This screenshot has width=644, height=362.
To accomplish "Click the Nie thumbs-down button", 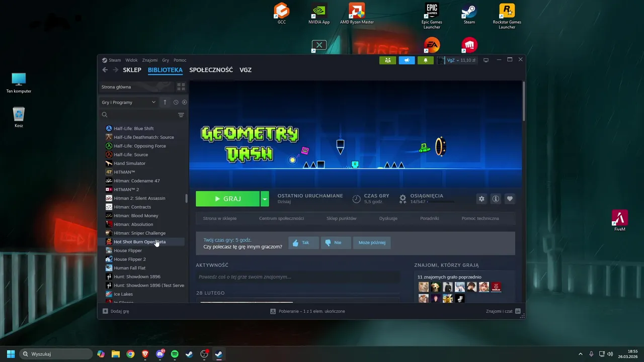I will tap(336, 242).
